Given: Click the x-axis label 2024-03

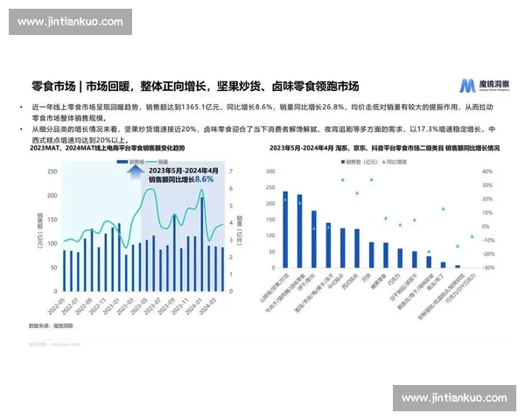Looking at the screenshot, I should (x=207, y=305).
